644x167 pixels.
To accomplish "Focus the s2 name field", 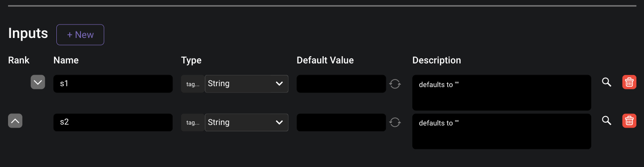I will tap(113, 122).
